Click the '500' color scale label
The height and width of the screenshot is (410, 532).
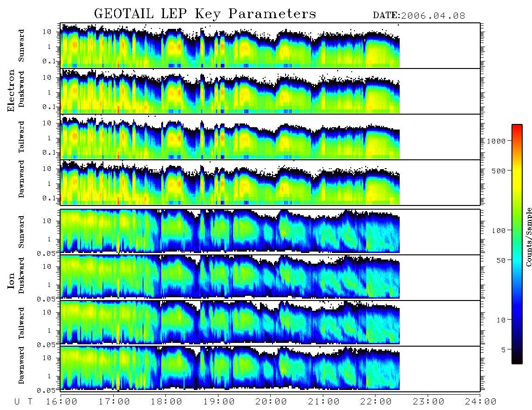coord(498,171)
